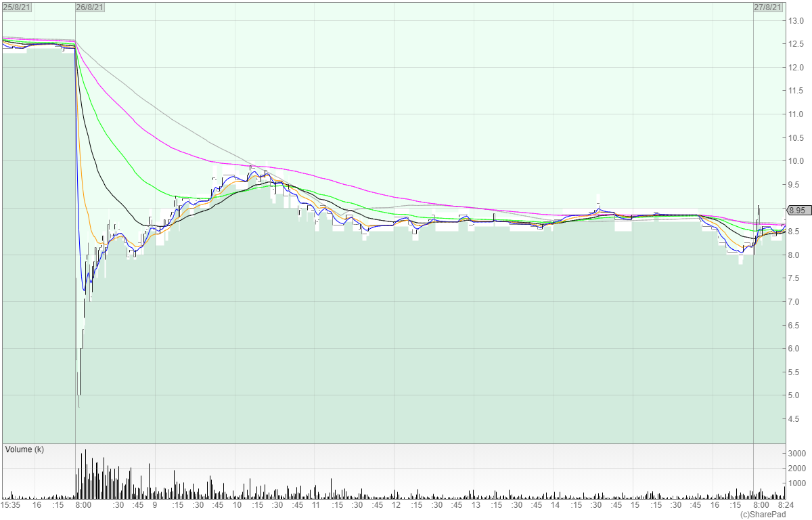
Task: Click the 4.5 price axis label
Action: click(x=794, y=419)
